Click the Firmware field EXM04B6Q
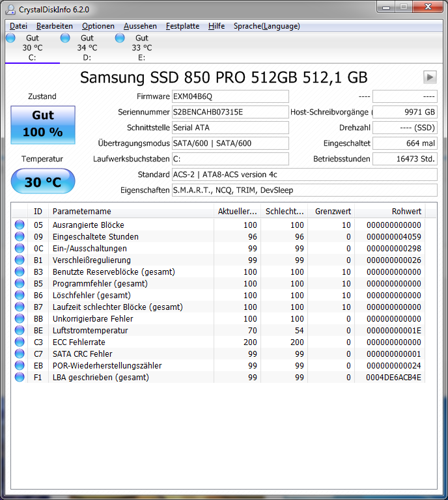 point(231,96)
